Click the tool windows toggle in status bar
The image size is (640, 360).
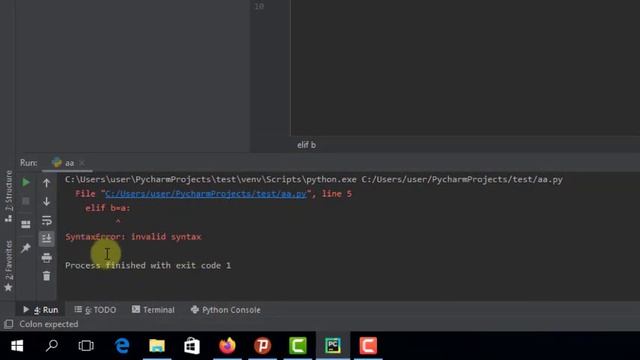tap(9, 324)
